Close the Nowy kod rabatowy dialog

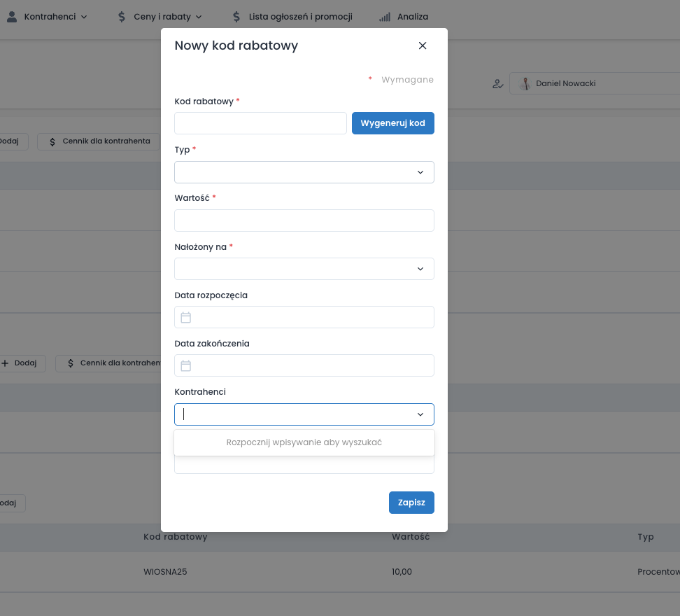pos(422,45)
